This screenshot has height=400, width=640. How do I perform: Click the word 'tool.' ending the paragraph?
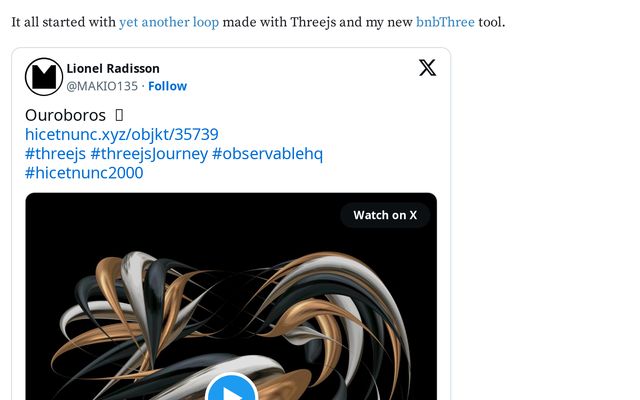click(x=492, y=22)
